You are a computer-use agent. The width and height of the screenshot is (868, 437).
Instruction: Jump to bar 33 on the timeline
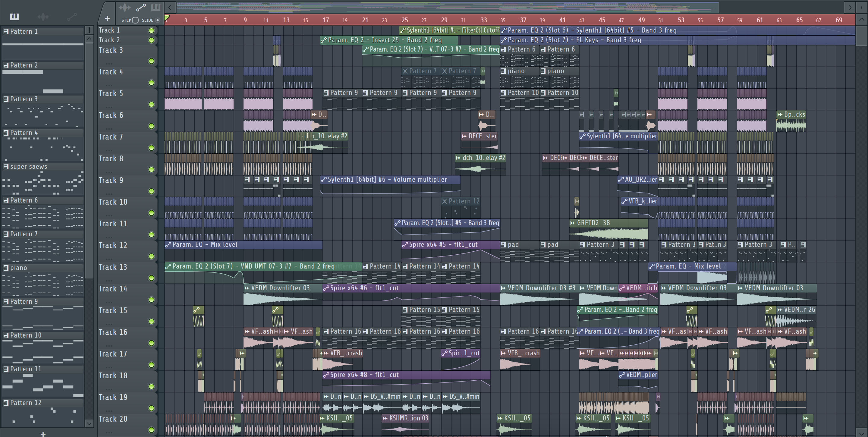click(483, 20)
